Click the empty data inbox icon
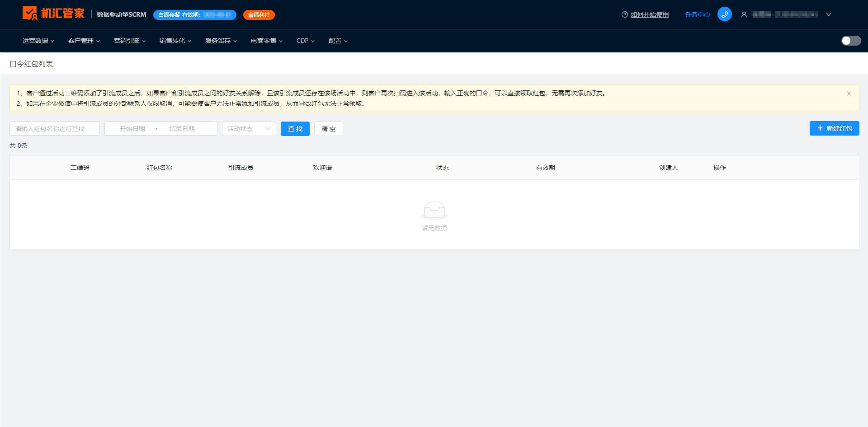Image resolution: width=868 pixels, height=427 pixels. pyautogui.click(x=434, y=210)
